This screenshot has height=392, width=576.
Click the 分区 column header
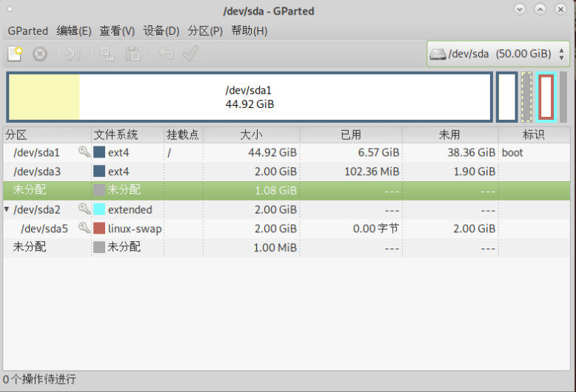(x=47, y=135)
